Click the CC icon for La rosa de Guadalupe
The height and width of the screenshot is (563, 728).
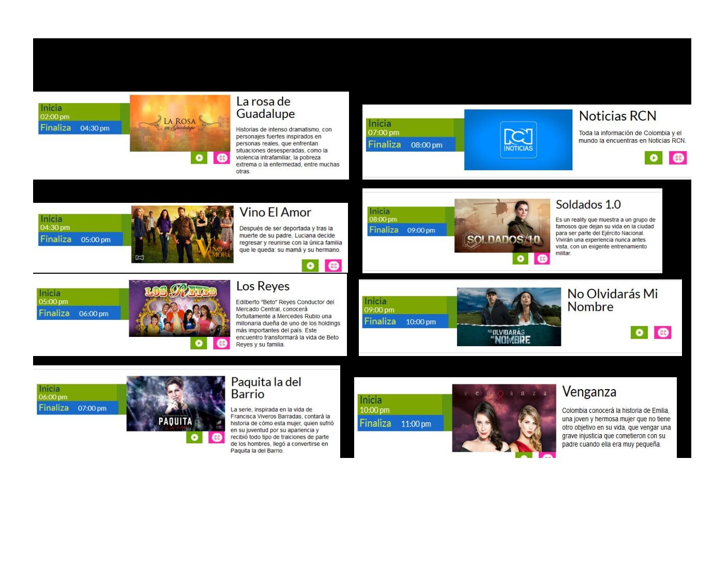click(x=222, y=158)
